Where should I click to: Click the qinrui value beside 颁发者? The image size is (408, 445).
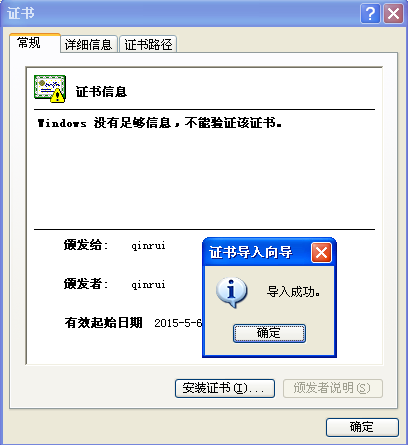pos(148,285)
